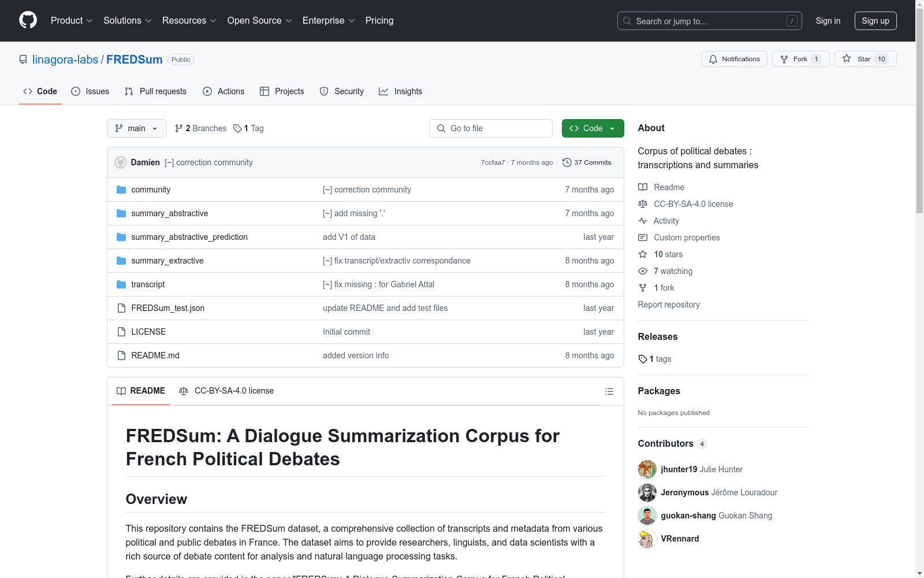
Task: Open 'fix missing : for Gabriel Attal' commit
Action: coord(378,284)
